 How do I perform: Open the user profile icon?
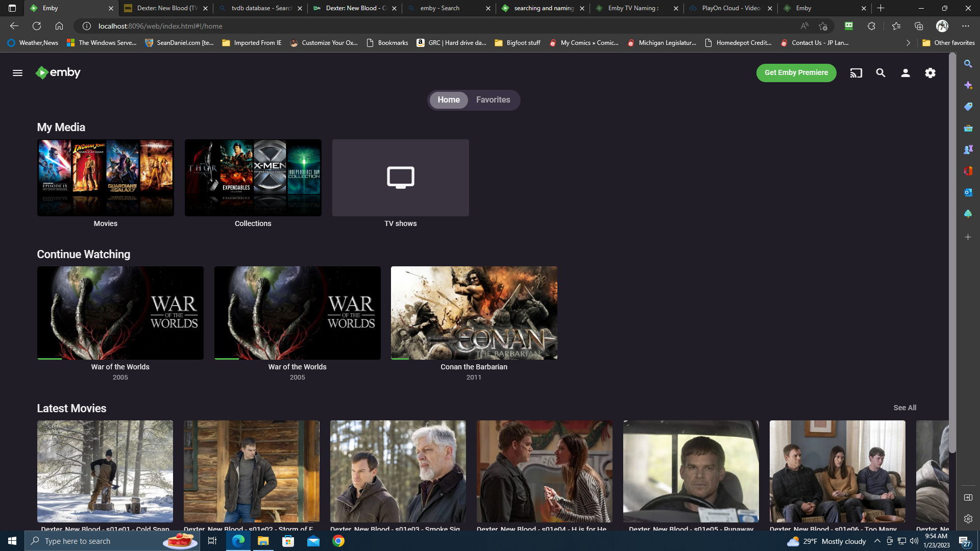pyautogui.click(x=905, y=73)
